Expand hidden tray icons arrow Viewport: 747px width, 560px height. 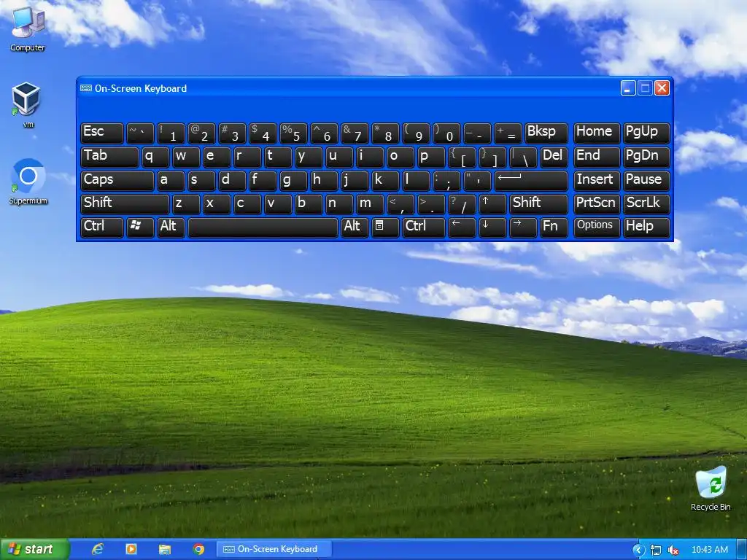(638, 550)
